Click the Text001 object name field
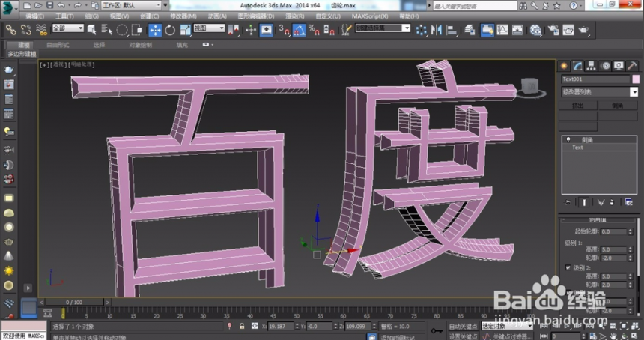 click(x=595, y=79)
